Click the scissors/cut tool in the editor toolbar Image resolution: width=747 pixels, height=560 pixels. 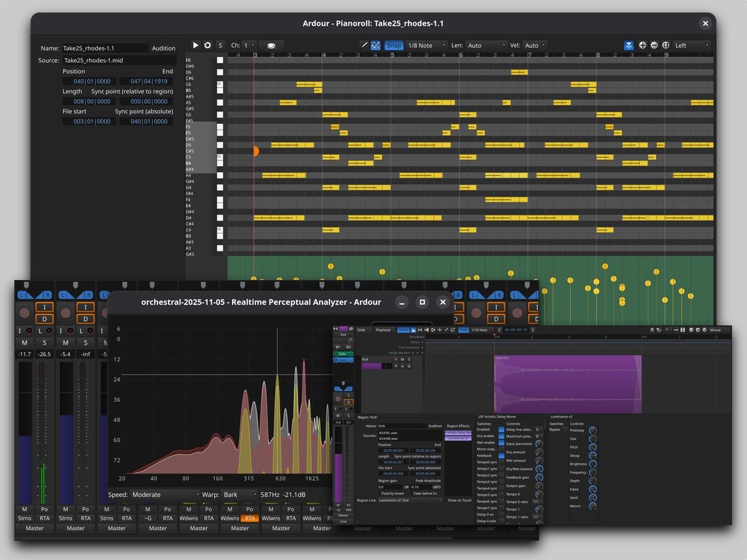[426, 329]
